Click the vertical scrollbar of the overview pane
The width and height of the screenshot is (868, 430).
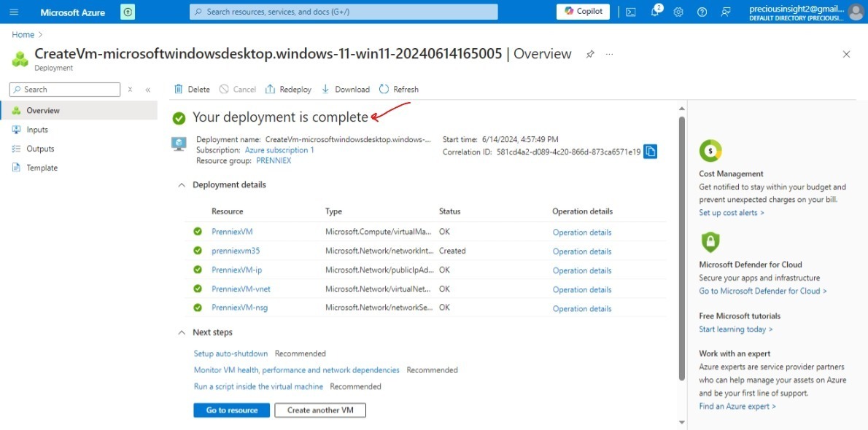pyautogui.click(x=681, y=249)
